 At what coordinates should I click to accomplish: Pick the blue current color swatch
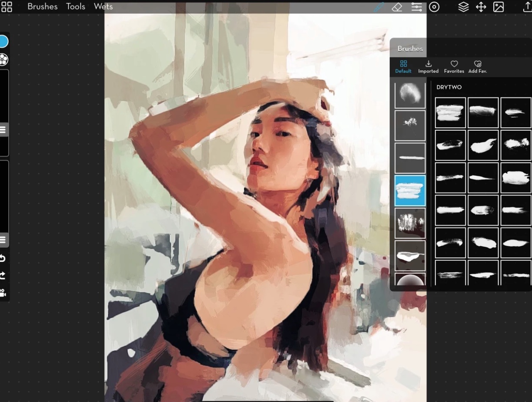(3, 42)
